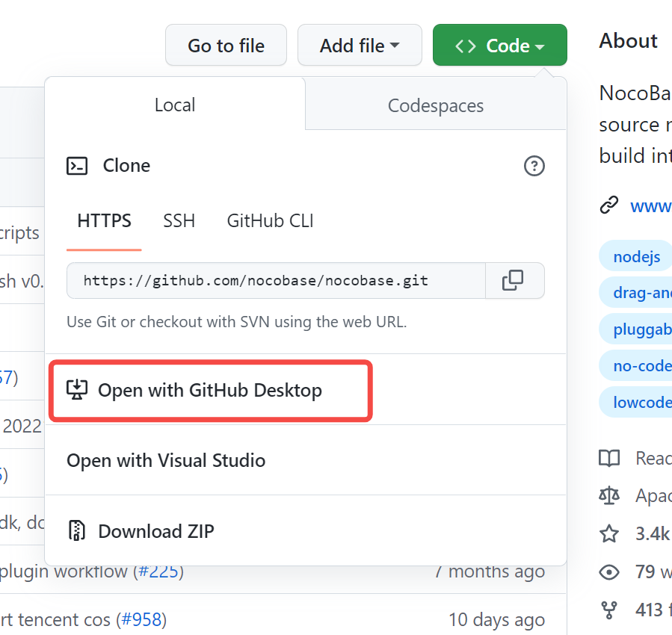Click the ZIP file icon beside Download ZIP

[x=77, y=530]
